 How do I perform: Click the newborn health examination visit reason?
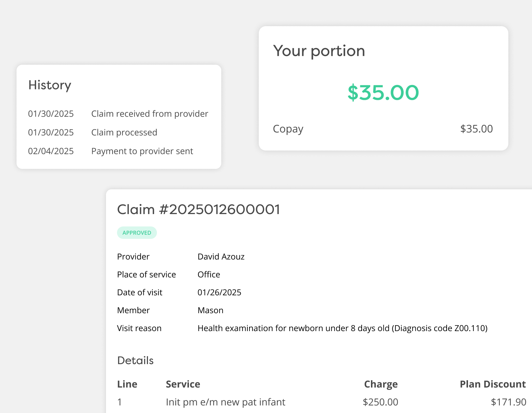342,328
